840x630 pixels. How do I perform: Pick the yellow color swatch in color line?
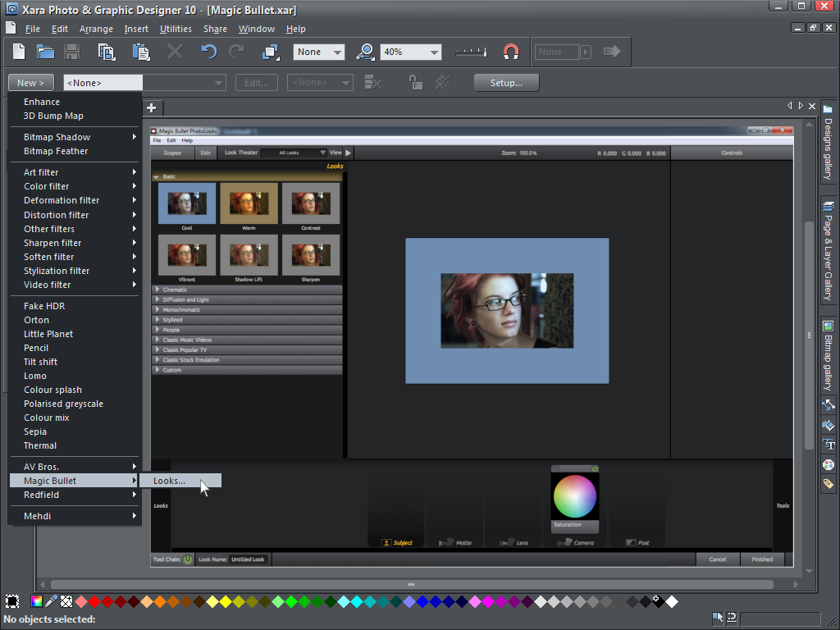coord(226,601)
